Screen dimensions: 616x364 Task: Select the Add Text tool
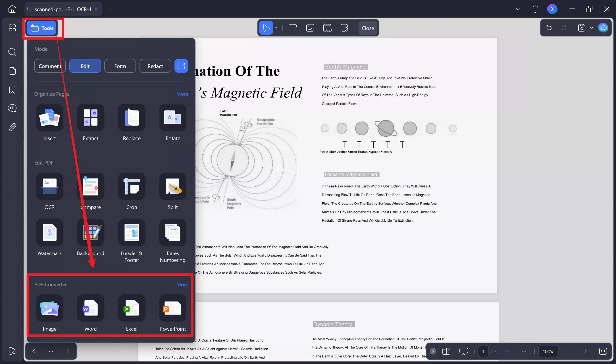pos(293,28)
